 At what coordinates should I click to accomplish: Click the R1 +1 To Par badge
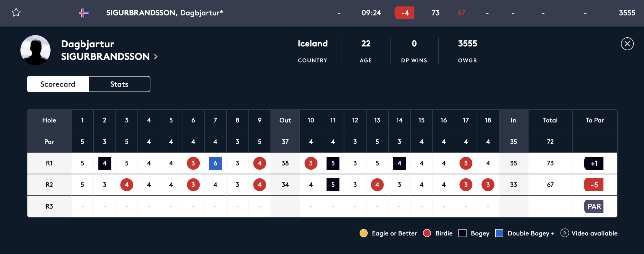point(593,163)
